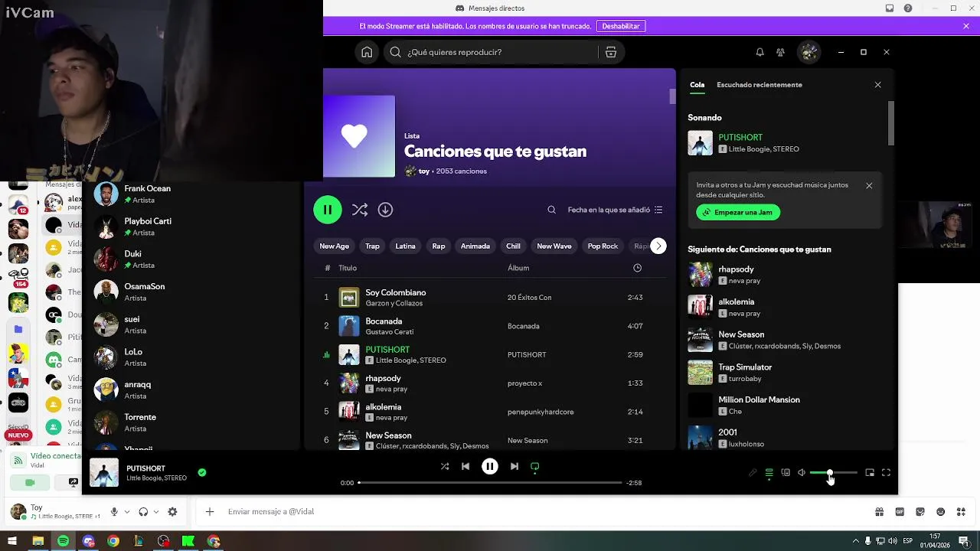Select the Latina filter chip
Viewport: 980px width, 551px height.
405,246
